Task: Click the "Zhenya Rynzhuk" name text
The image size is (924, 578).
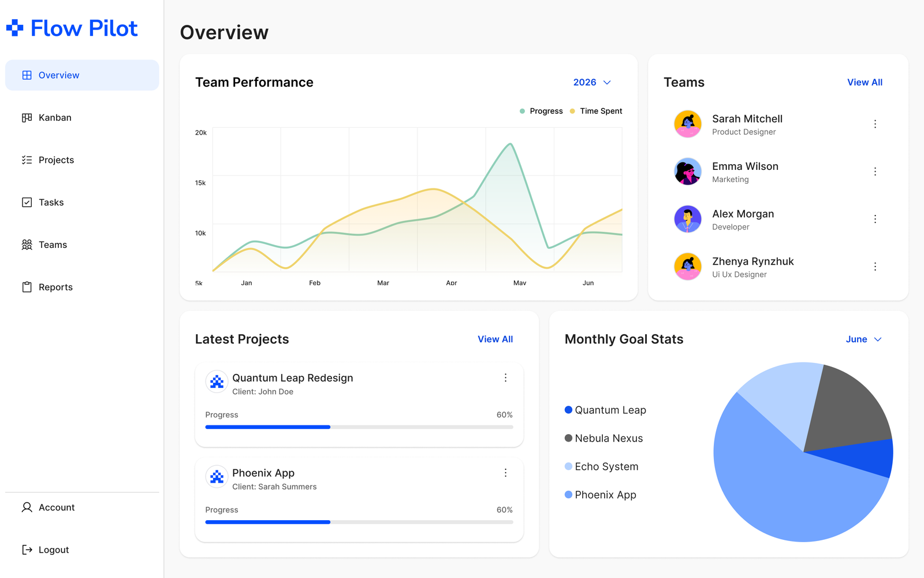Action: [x=752, y=261]
